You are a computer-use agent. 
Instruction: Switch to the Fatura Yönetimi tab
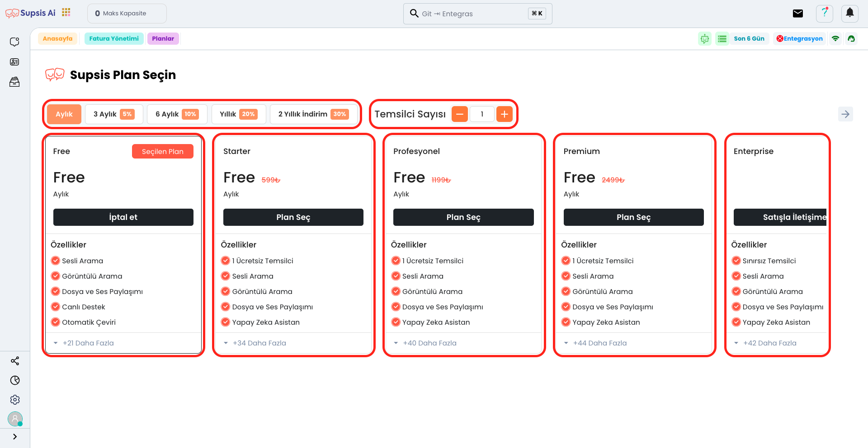[114, 38]
